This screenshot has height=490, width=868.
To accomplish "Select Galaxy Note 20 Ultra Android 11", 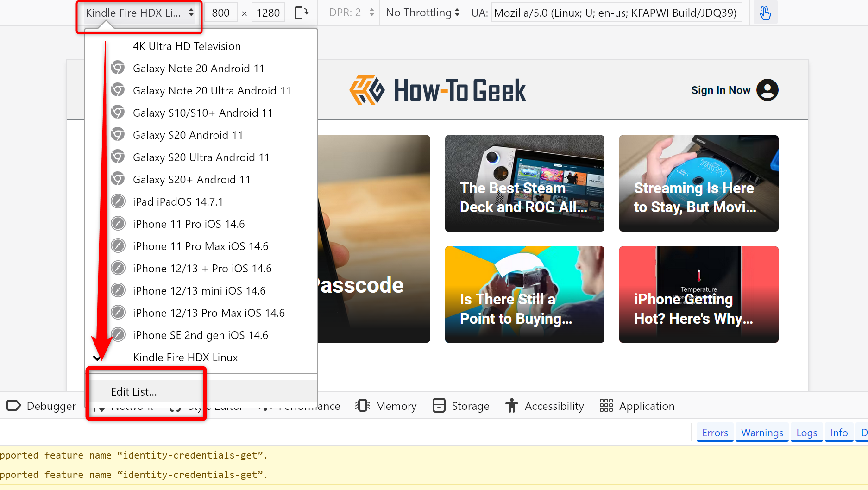I will (201, 91).
